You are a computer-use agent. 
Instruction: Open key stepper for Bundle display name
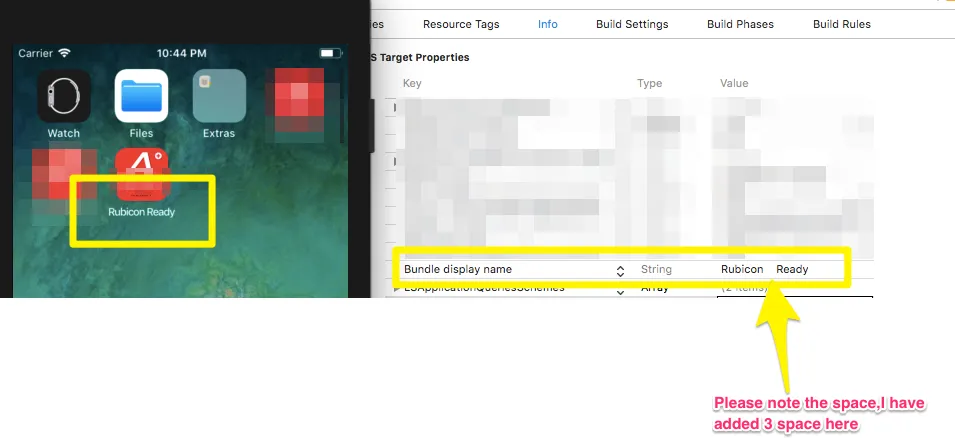pyautogui.click(x=620, y=271)
